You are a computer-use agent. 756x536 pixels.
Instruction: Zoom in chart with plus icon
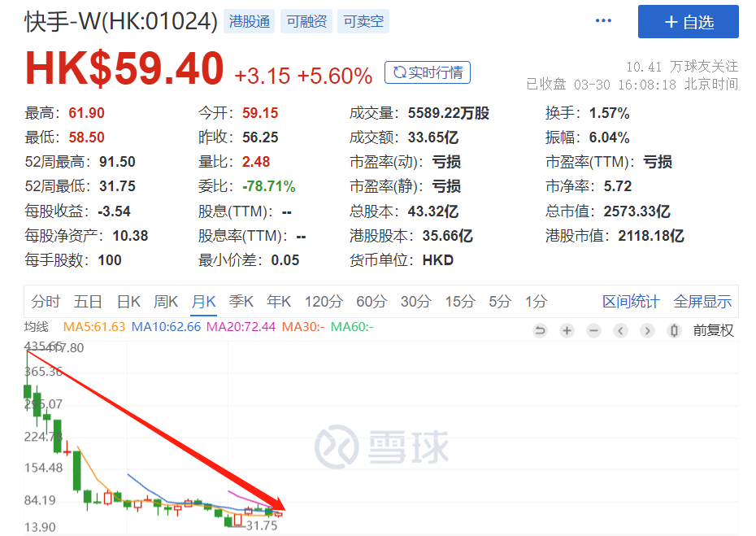pos(567,330)
